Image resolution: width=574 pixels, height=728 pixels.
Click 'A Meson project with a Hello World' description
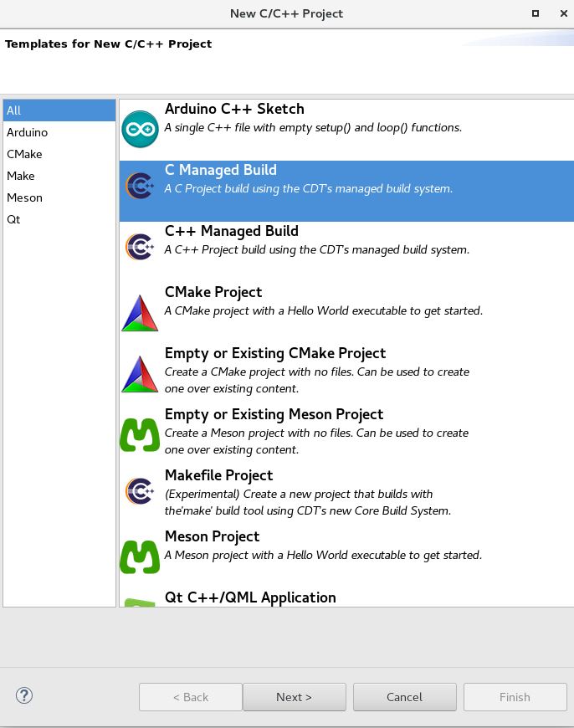point(323,556)
